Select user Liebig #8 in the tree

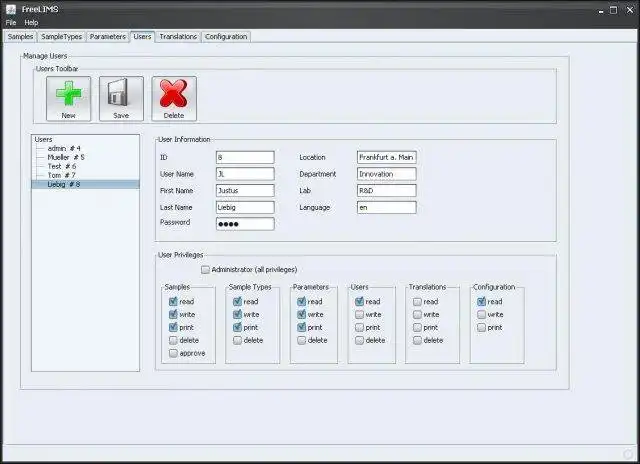pyautogui.click(x=85, y=184)
